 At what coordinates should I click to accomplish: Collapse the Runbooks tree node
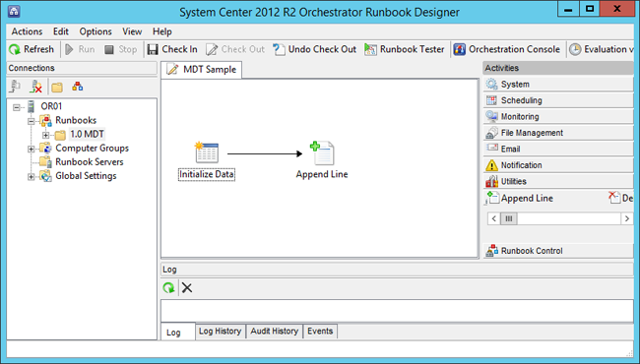click(x=32, y=121)
